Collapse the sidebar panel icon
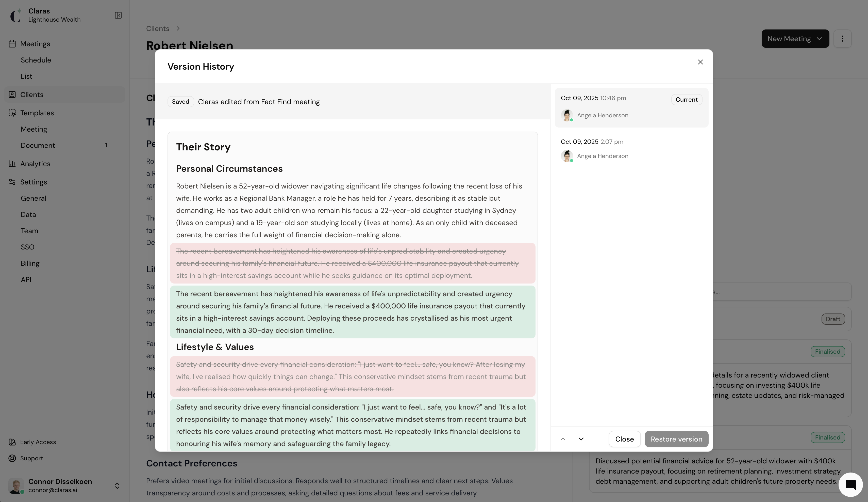This screenshot has height=502, width=868. click(x=118, y=15)
